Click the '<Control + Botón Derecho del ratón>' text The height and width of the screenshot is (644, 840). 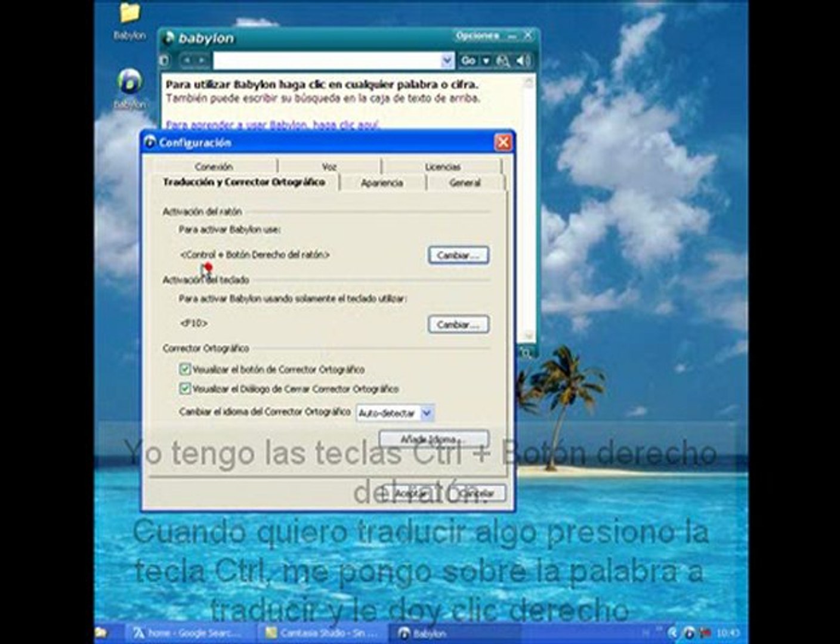pos(255,255)
